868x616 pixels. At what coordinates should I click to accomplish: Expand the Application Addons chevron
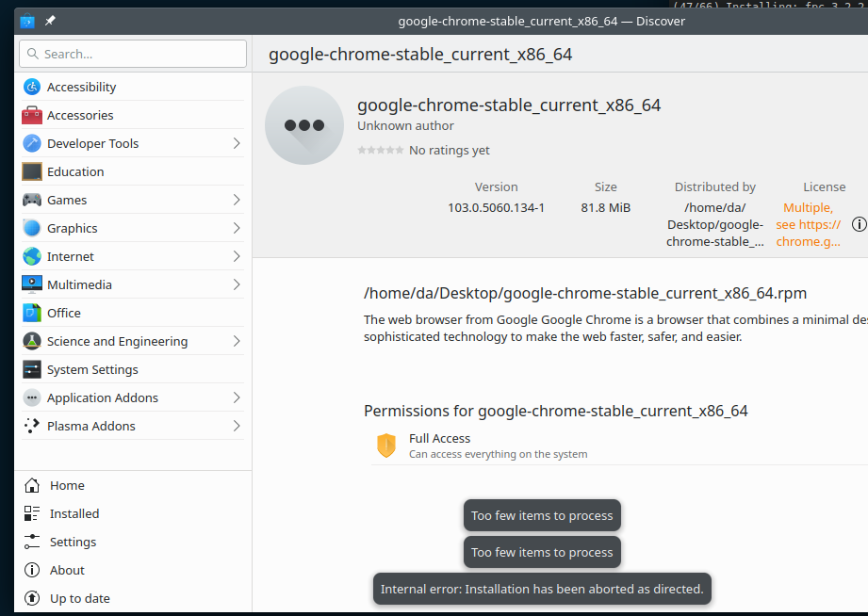pyautogui.click(x=237, y=397)
